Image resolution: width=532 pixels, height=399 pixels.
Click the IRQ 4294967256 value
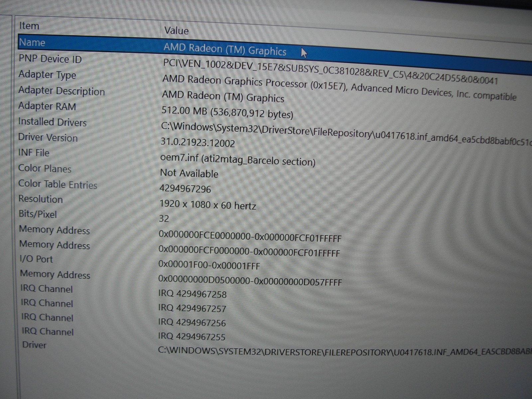coord(192,323)
